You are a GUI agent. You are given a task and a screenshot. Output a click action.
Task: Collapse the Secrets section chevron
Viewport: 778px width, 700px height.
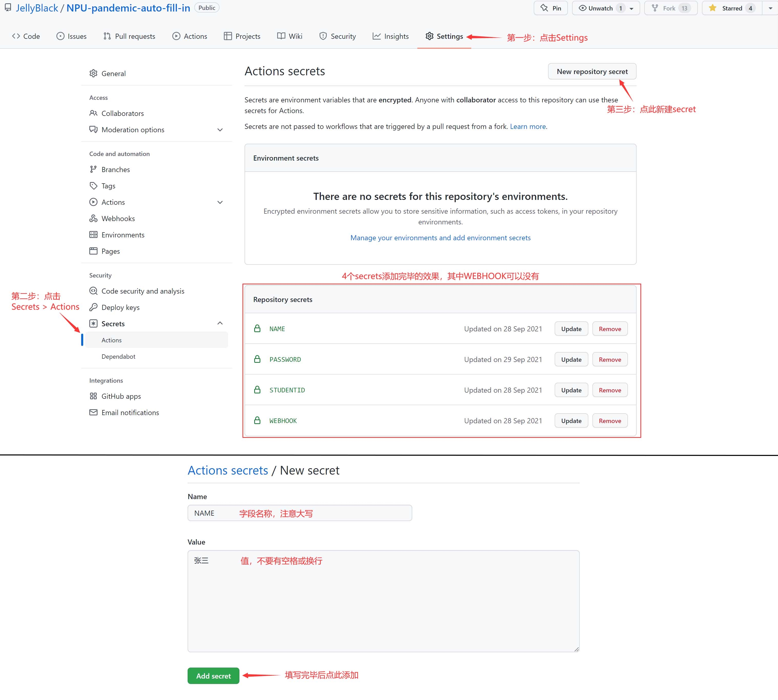[220, 323]
